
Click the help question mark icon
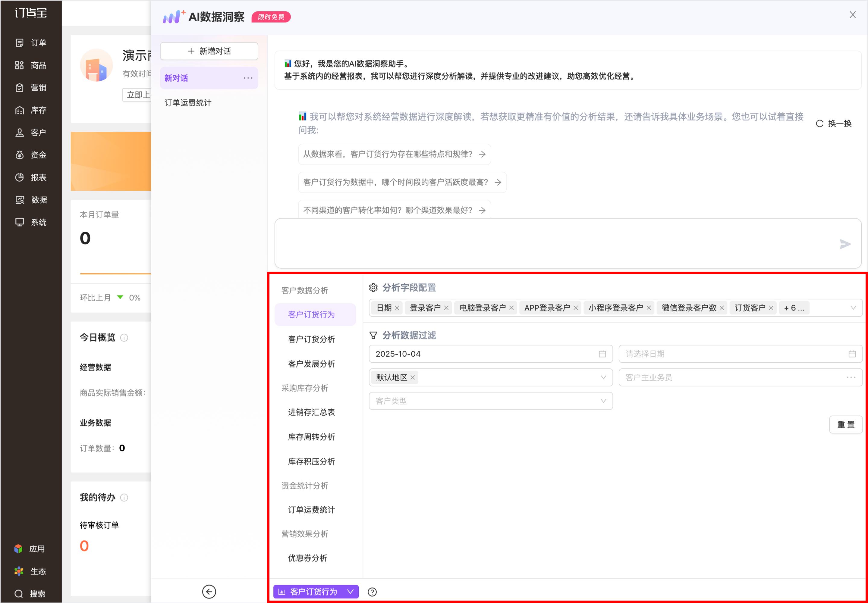tap(372, 592)
